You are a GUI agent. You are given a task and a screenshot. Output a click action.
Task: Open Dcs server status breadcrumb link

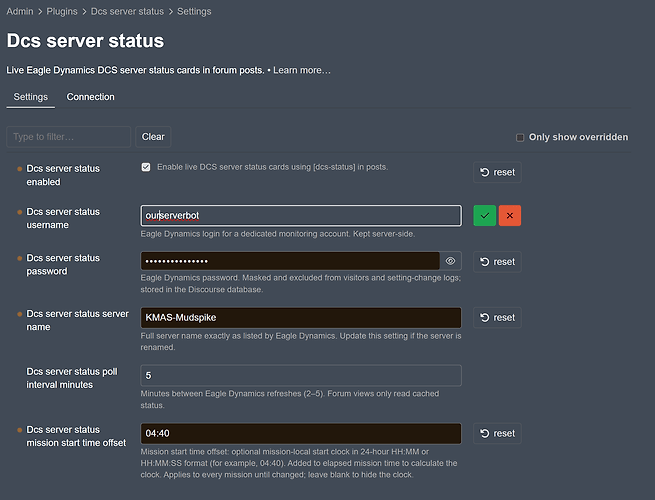click(127, 11)
